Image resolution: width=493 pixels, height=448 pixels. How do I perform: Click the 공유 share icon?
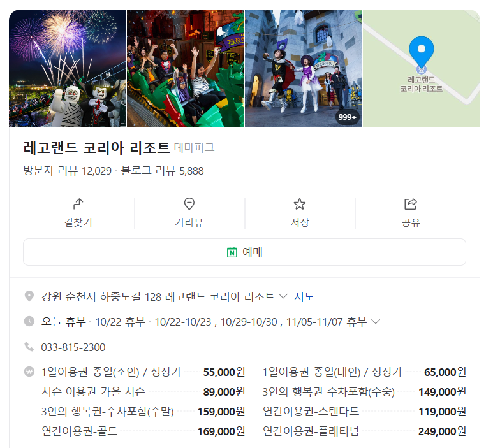tap(411, 204)
